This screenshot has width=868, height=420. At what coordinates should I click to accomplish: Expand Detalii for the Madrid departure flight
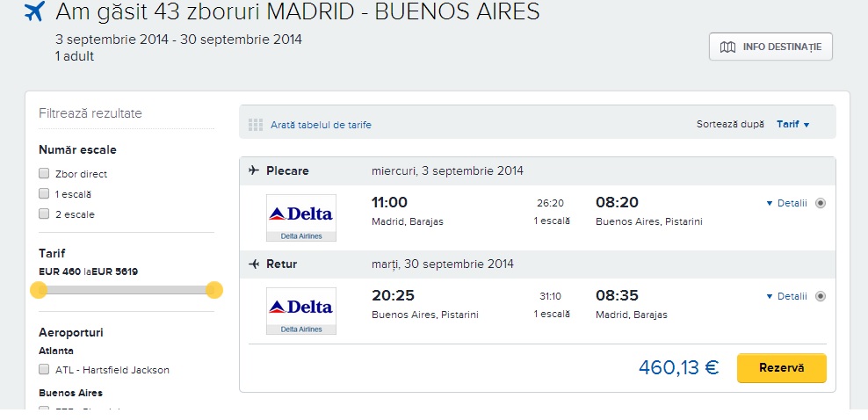click(x=786, y=203)
